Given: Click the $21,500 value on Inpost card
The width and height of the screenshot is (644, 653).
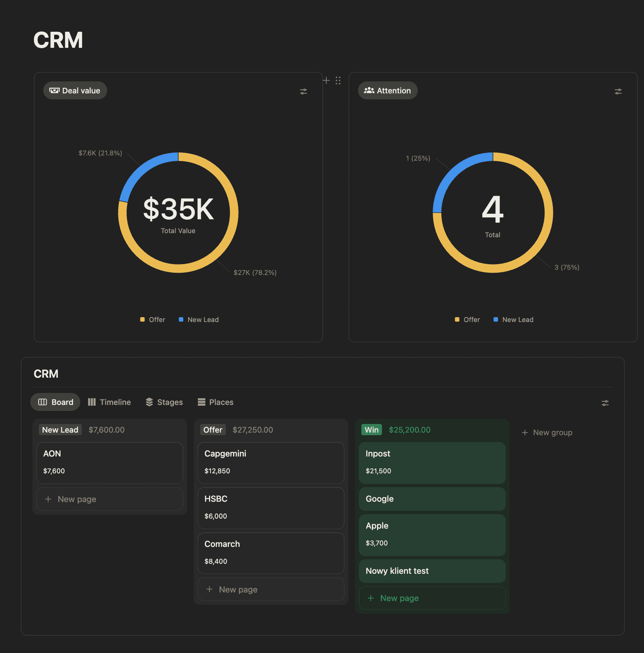Looking at the screenshot, I should point(379,471).
